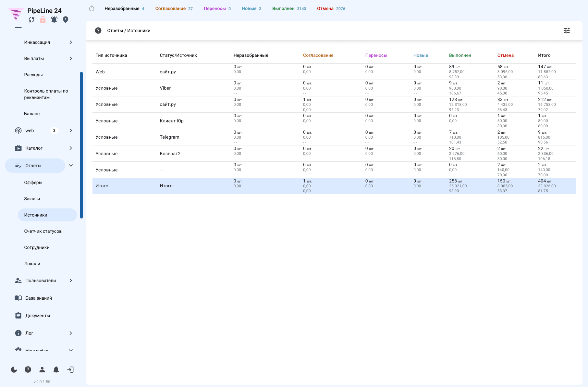588x387 pixels.
Task: Expand the Выплаты submenu arrow
Action: click(x=71, y=58)
